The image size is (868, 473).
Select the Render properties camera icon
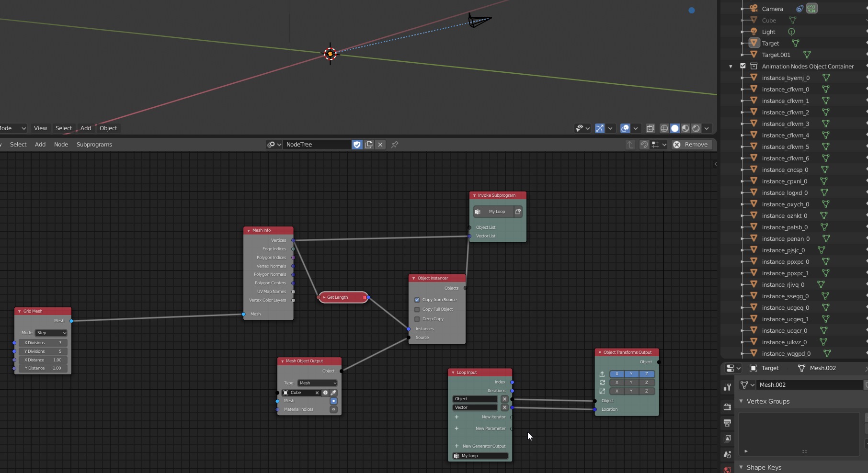[x=727, y=406]
